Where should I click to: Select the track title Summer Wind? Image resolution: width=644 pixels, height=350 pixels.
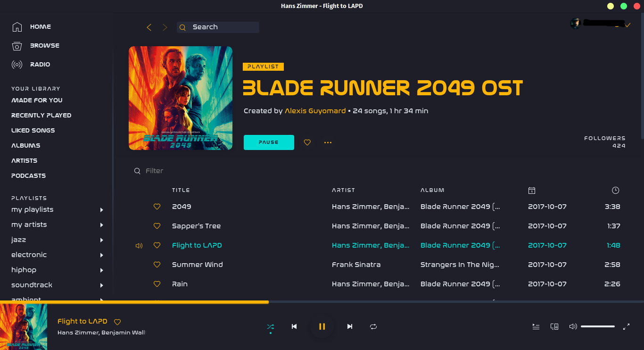[198, 265]
